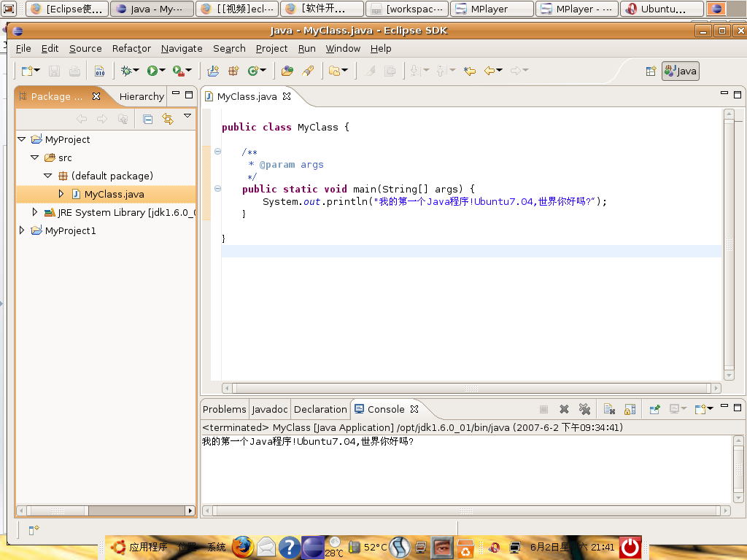747x560 pixels.
Task: Click the Eclipse launcher icon in bottom panel
Action: coord(313,548)
